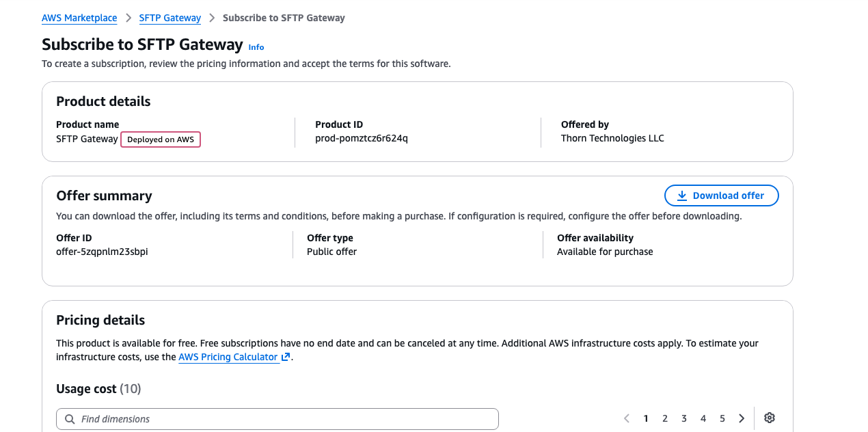Open the AWS Pricing Calculator link
This screenshot has width=868, height=432.
(x=228, y=357)
